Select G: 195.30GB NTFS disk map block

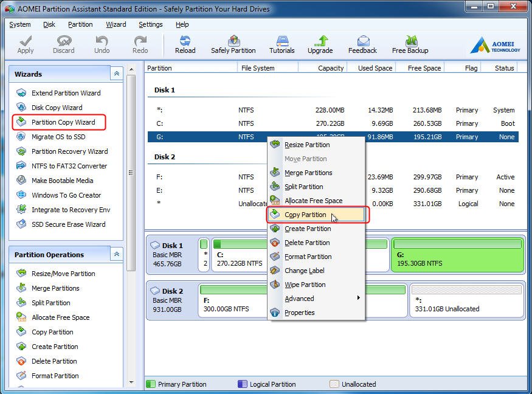[x=457, y=255]
